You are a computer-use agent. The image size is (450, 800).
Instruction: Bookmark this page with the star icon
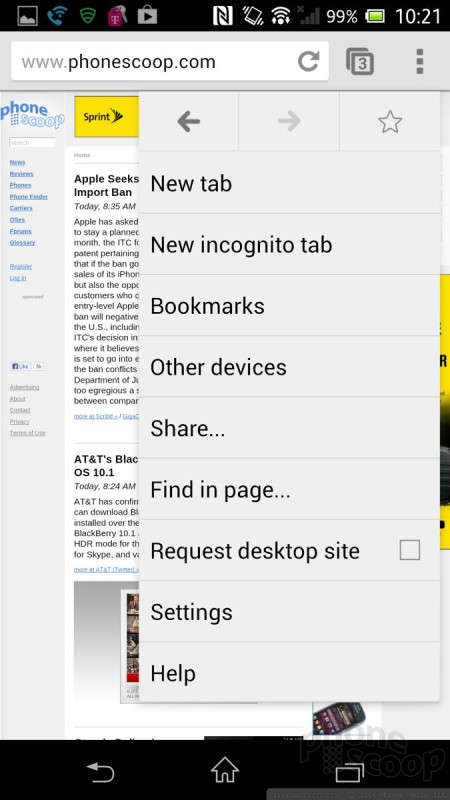390,121
